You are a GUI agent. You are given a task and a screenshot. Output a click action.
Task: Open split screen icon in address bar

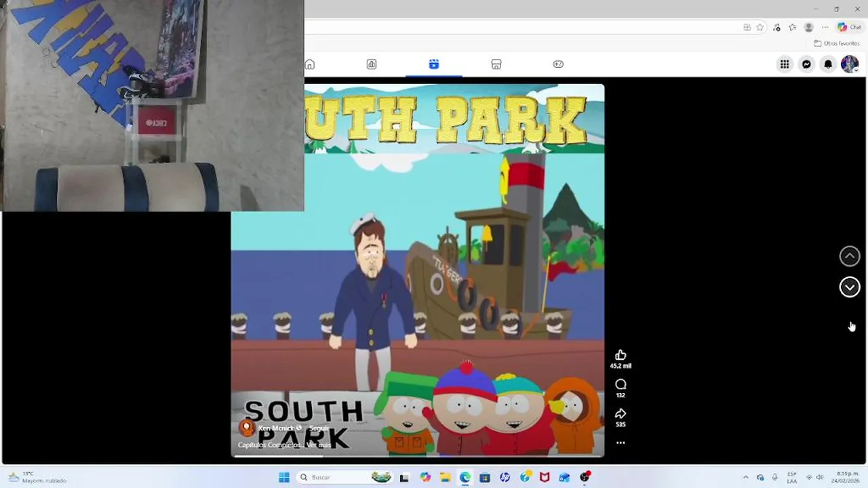pyautogui.click(x=747, y=27)
